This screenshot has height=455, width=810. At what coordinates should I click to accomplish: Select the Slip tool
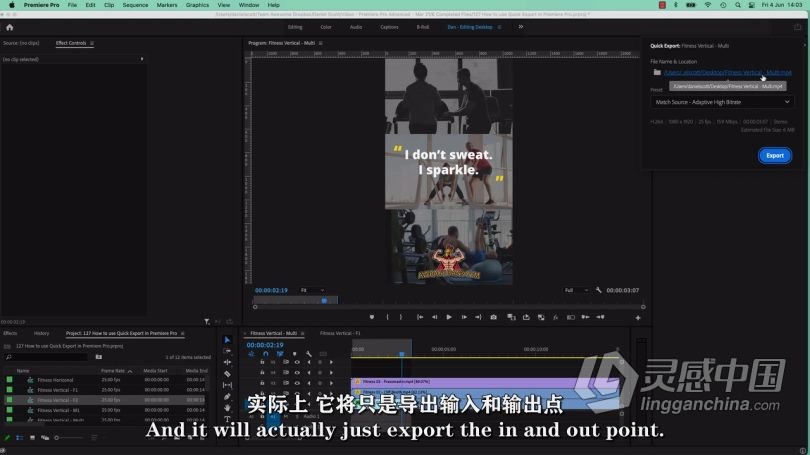[x=227, y=385]
